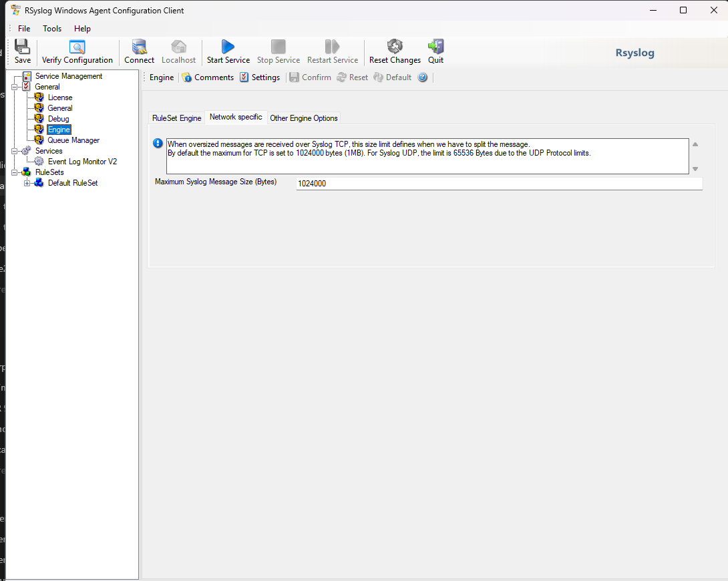This screenshot has width=728, height=581.
Task: Switch to the RuleSet Engine tab
Action: pyautogui.click(x=176, y=118)
